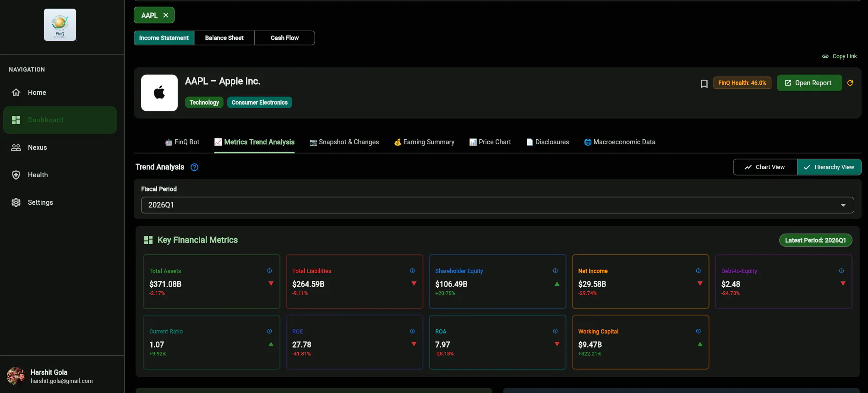The image size is (868, 393).
Task: Open the Metrics Trend Analysis tab
Action: [x=254, y=142]
